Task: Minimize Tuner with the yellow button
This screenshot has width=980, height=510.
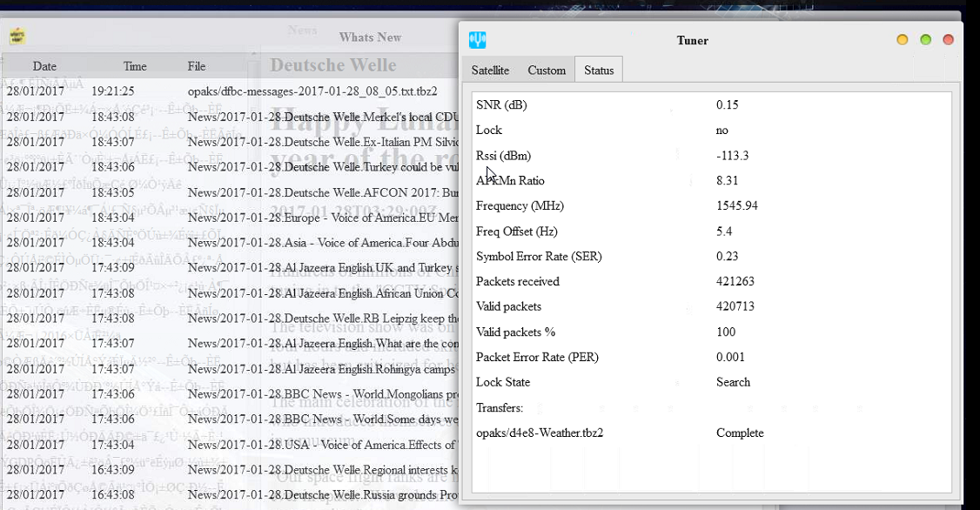Action: [x=902, y=39]
